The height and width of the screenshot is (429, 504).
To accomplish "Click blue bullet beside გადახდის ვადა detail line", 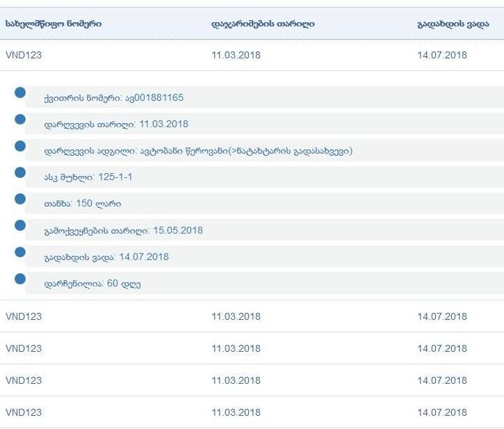I will (20, 252).
